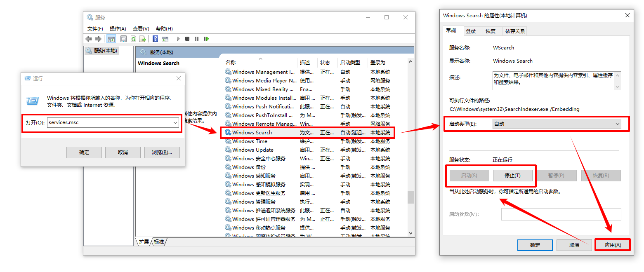Click gear icon of Windows Update row
644x272 pixels.
pyautogui.click(x=228, y=150)
